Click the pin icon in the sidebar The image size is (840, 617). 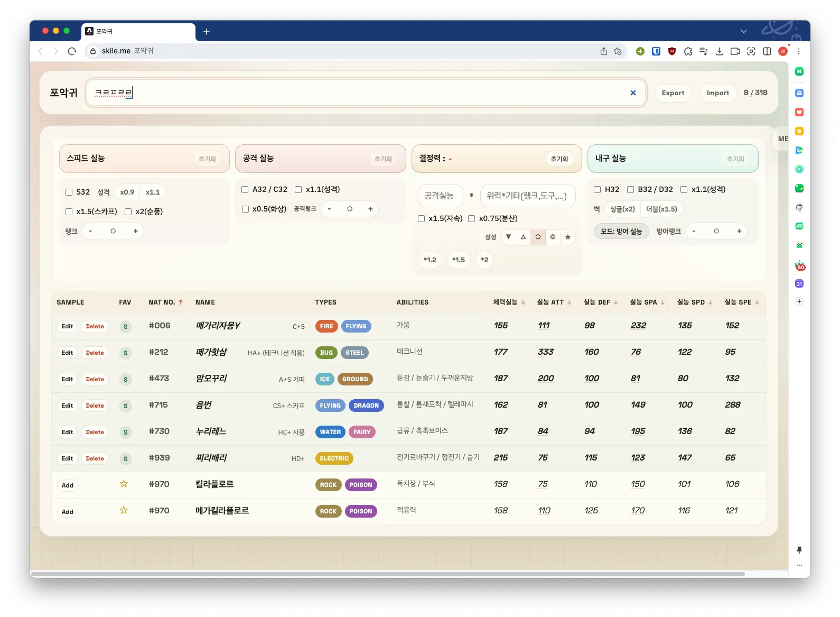click(799, 550)
